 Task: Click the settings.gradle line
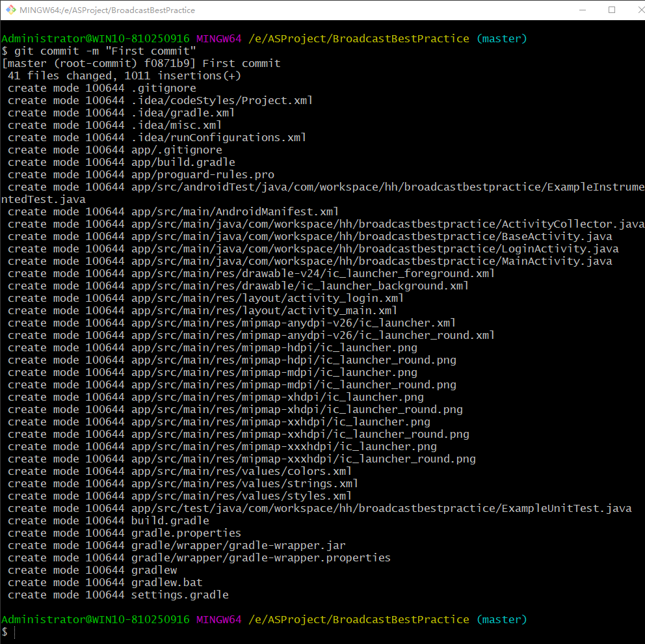click(x=118, y=594)
